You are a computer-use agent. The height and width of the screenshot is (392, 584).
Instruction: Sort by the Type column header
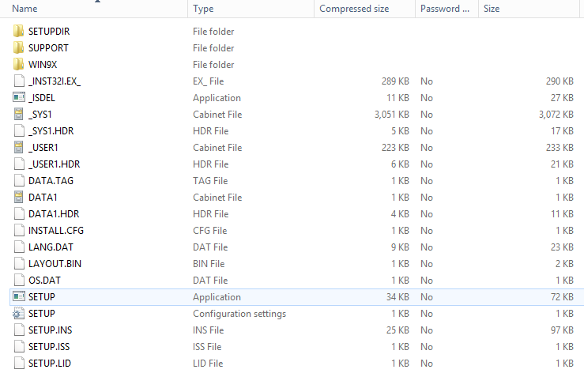coord(203,9)
